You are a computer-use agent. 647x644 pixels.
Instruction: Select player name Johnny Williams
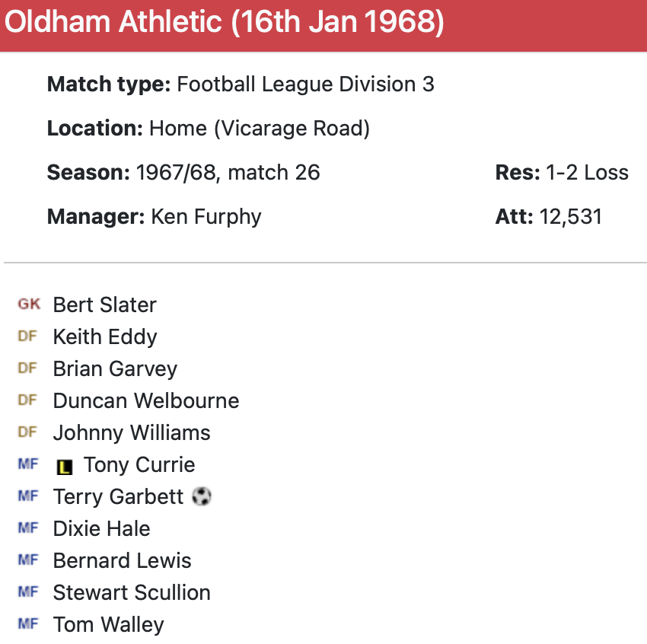(x=131, y=432)
